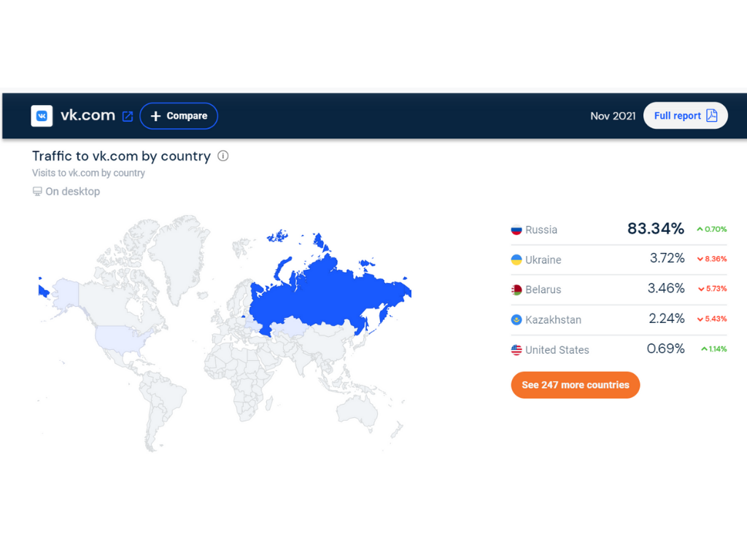See 247 more countries
This screenshot has height=560, width=747.
(575, 385)
